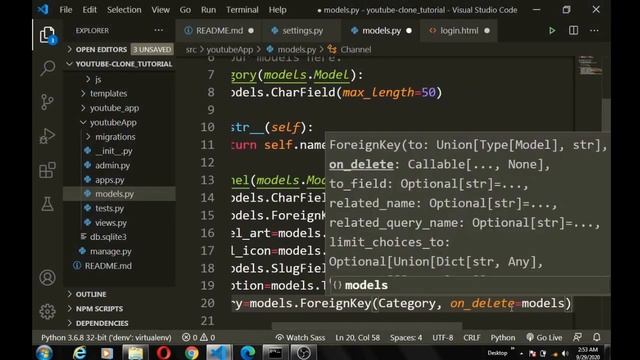Viewport: 640px width, 360px height.
Task: Open the Help menu
Action: pyautogui.click(x=277, y=10)
